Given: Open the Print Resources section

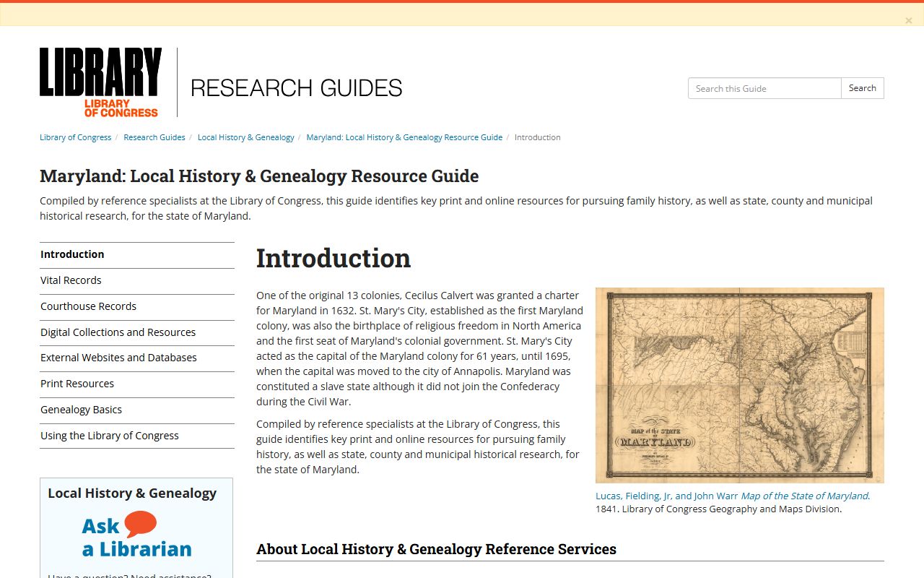Looking at the screenshot, I should (x=137, y=384).
